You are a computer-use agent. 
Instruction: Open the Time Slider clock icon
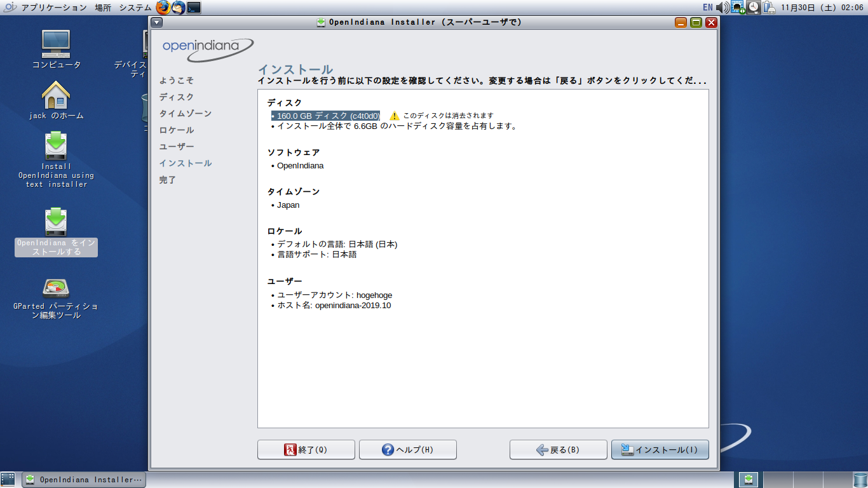click(x=754, y=8)
